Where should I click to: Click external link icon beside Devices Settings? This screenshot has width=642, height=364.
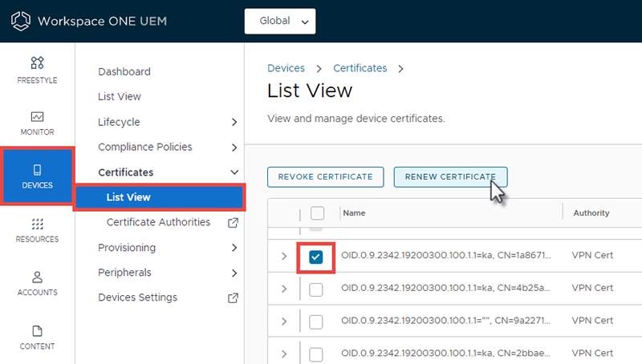tap(233, 297)
